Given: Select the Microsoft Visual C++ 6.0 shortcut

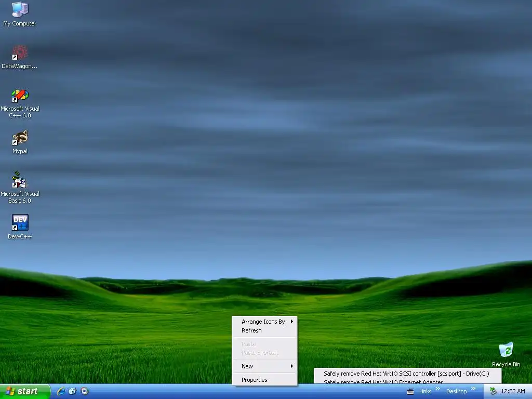Looking at the screenshot, I should point(20,103).
